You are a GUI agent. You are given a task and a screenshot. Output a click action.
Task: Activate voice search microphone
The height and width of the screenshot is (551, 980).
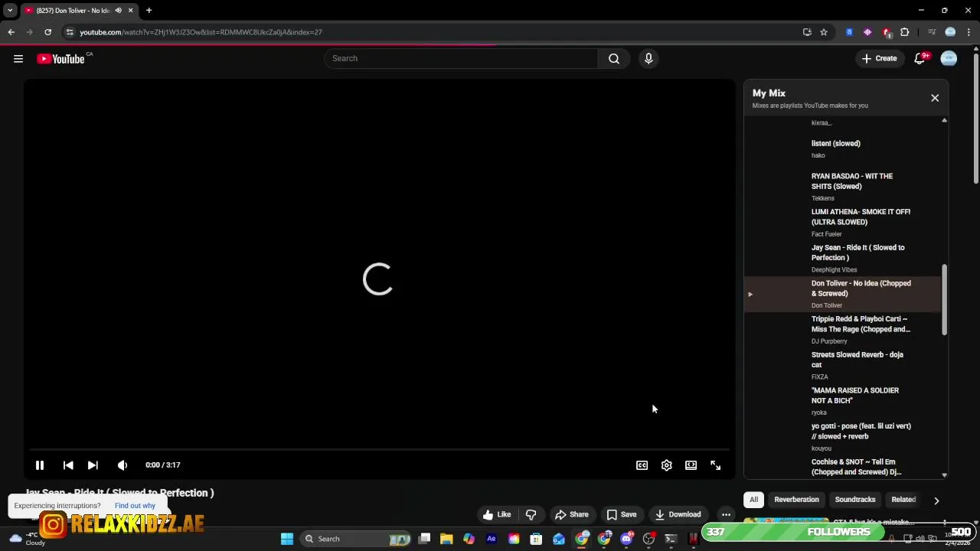pyautogui.click(x=648, y=59)
